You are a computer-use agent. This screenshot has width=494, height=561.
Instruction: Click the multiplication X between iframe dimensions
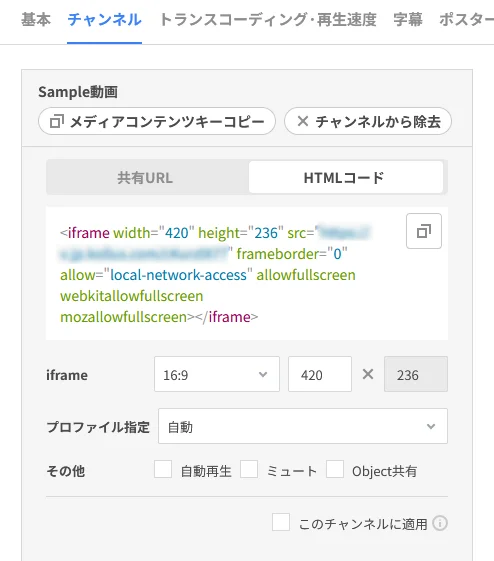point(368,374)
